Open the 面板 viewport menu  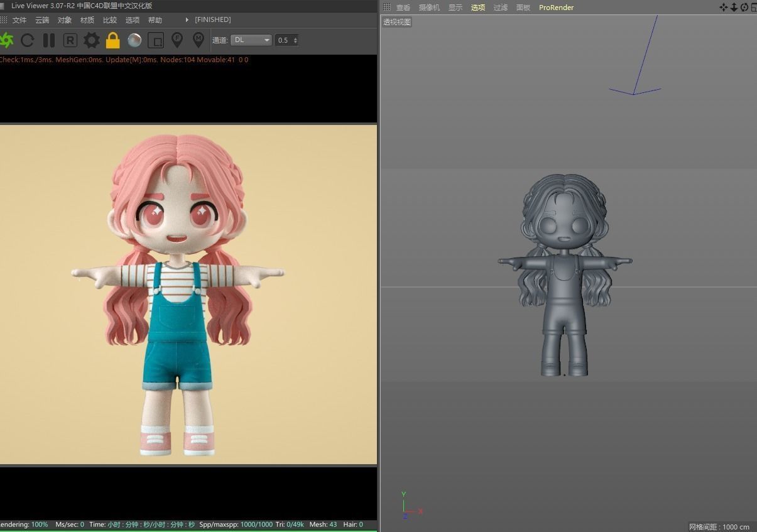[523, 8]
